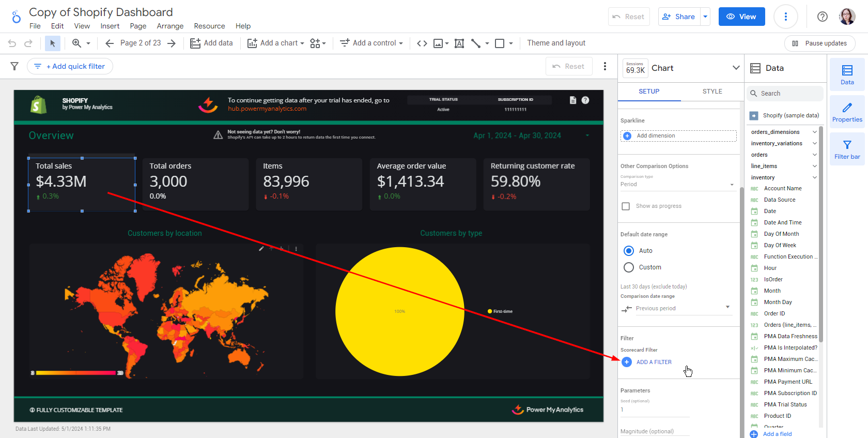The height and width of the screenshot is (438, 868).
Task: Switch to the STYLE tab
Action: [x=712, y=92]
